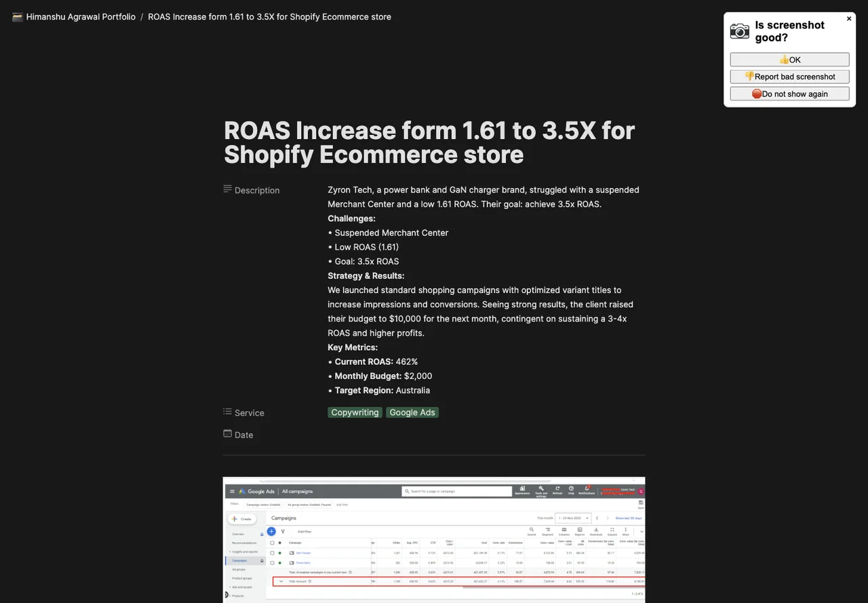This screenshot has height=603, width=868.
Task: Click the Description property icon
Action: (x=228, y=189)
